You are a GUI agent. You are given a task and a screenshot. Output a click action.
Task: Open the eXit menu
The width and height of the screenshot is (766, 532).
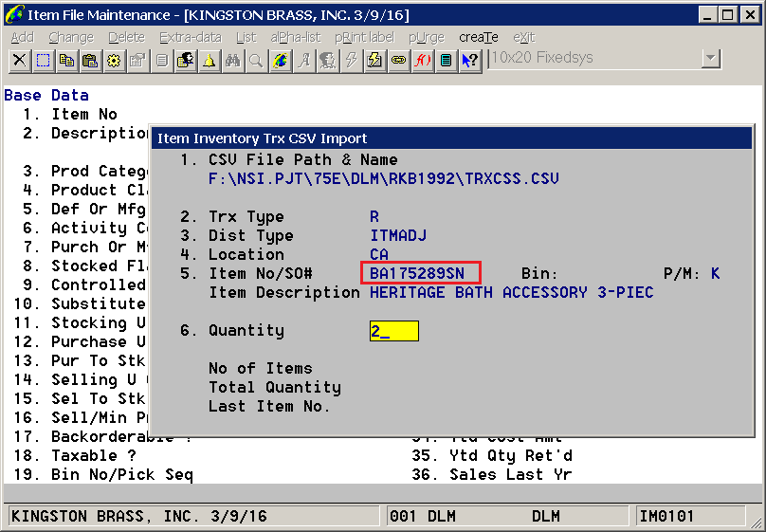pyautogui.click(x=524, y=38)
